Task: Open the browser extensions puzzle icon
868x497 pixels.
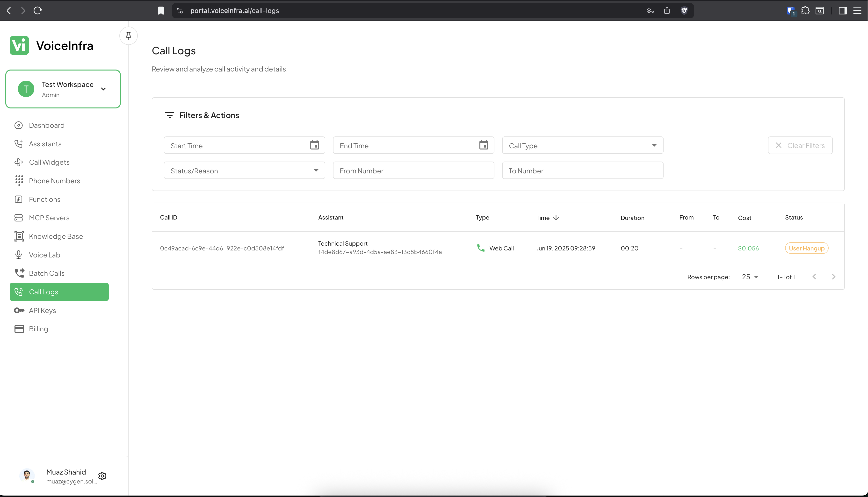Action: [x=805, y=11]
